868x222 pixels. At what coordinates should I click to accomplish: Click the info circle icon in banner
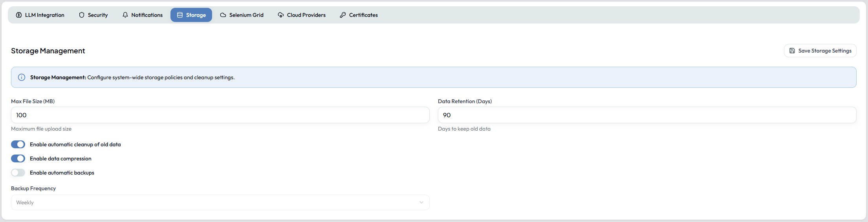click(x=22, y=77)
